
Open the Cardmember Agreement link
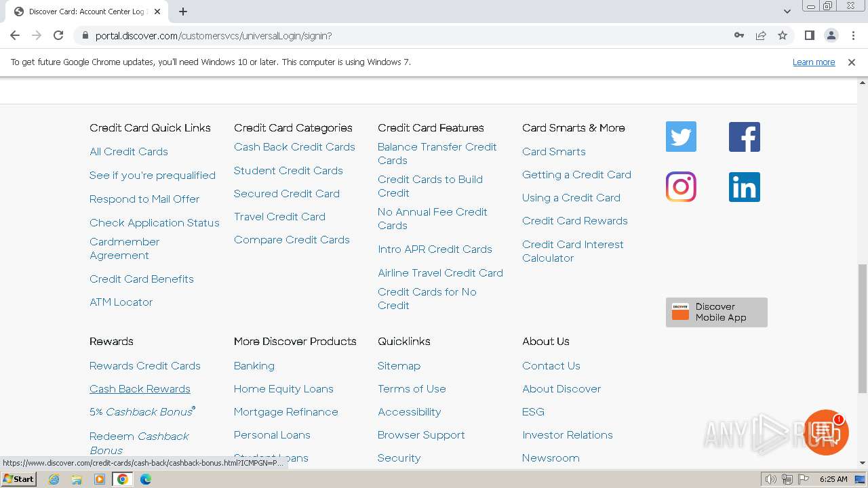tap(125, 249)
